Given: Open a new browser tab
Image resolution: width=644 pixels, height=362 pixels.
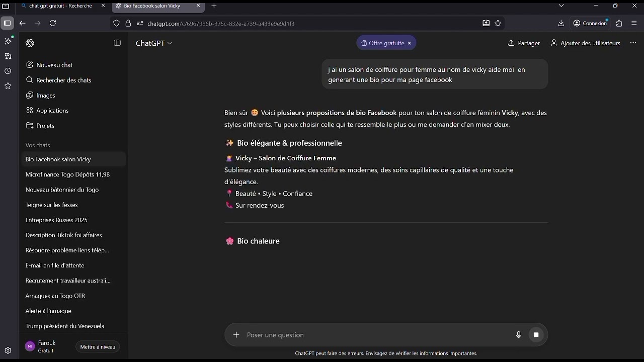Looking at the screenshot, I should coord(214,6).
